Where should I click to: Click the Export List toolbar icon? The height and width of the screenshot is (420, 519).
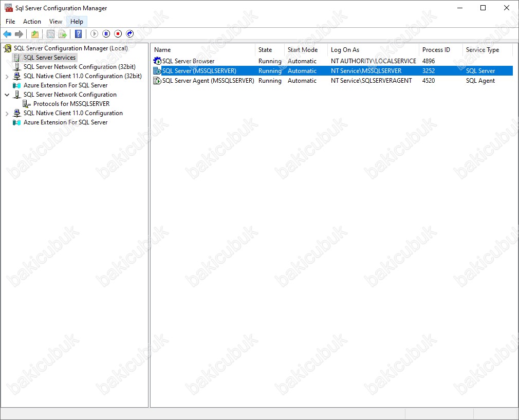62,34
